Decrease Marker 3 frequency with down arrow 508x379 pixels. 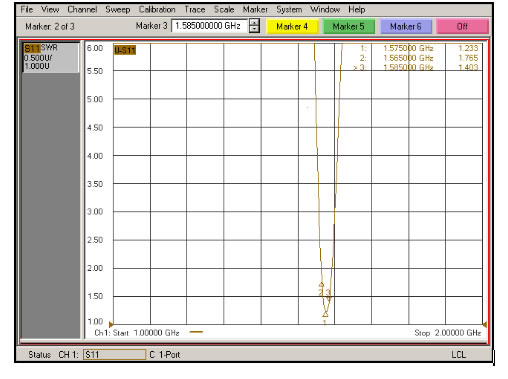[x=254, y=29]
